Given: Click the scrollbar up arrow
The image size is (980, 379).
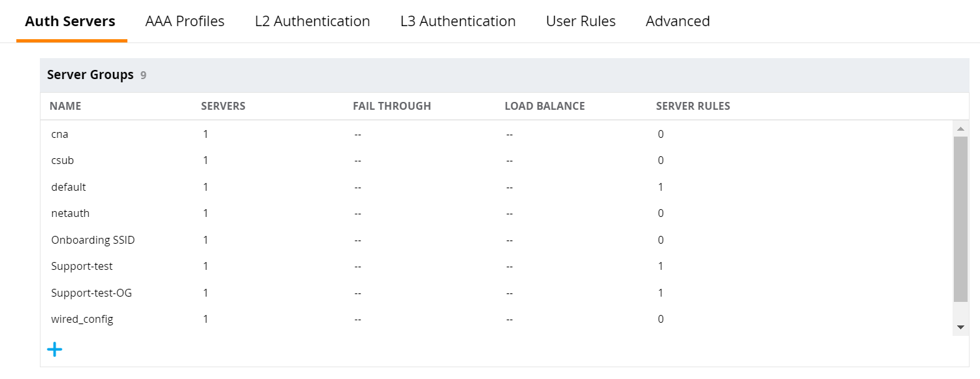Looking at the screenshot, I should pos(960,129).
